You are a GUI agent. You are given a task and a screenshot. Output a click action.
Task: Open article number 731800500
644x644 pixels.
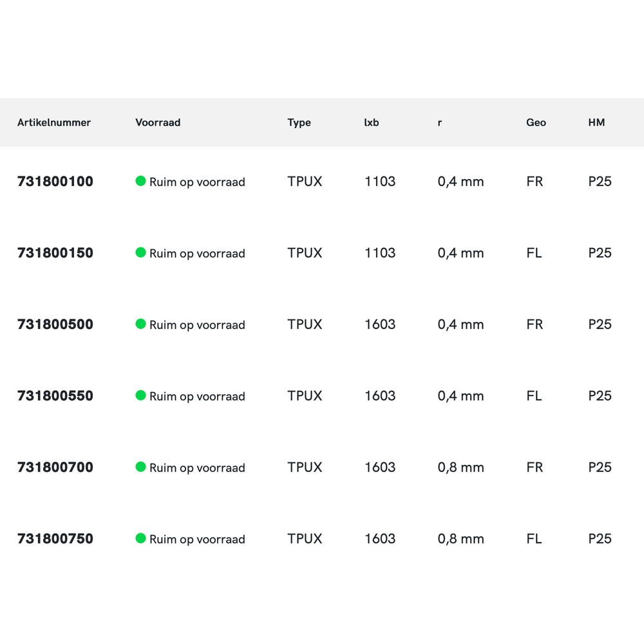click(x=55, y=325)
